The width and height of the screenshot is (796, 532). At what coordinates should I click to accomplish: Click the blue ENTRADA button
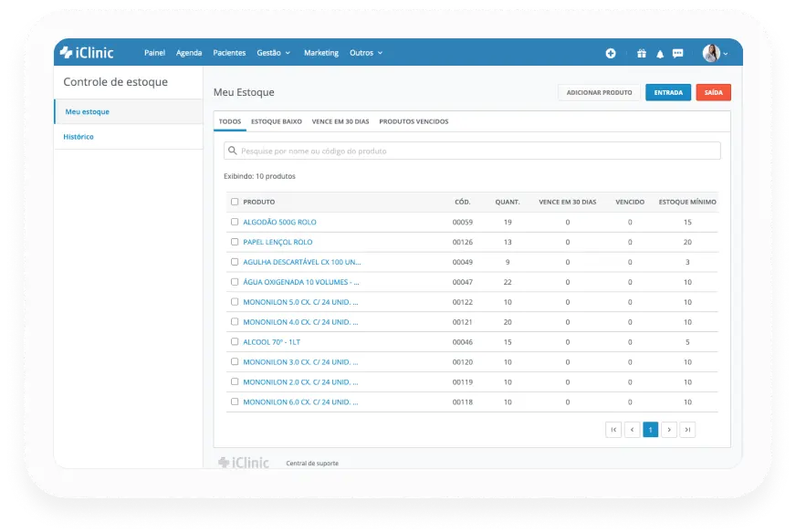[668, 92]
